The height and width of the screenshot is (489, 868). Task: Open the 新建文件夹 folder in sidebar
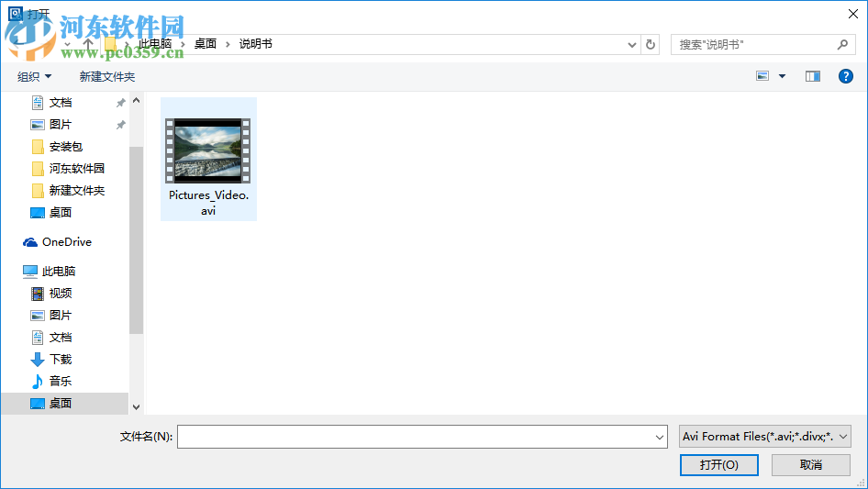pyautogui.click(x=76, y=191)
